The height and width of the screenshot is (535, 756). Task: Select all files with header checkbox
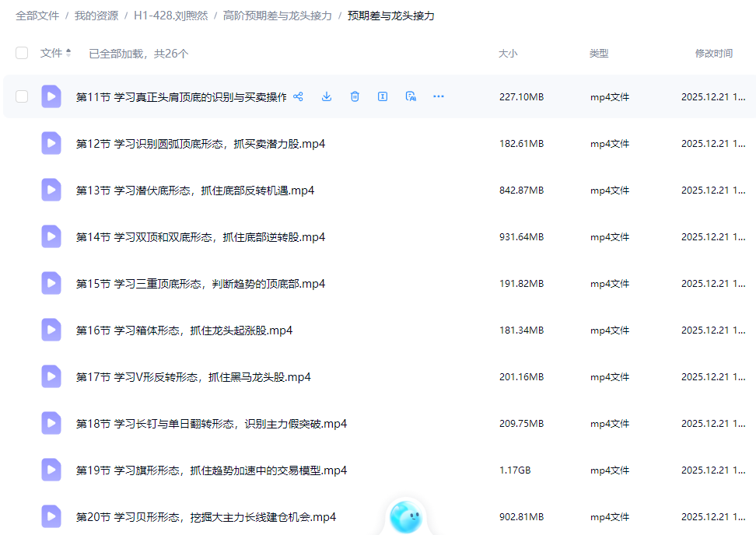click(22, 53)
